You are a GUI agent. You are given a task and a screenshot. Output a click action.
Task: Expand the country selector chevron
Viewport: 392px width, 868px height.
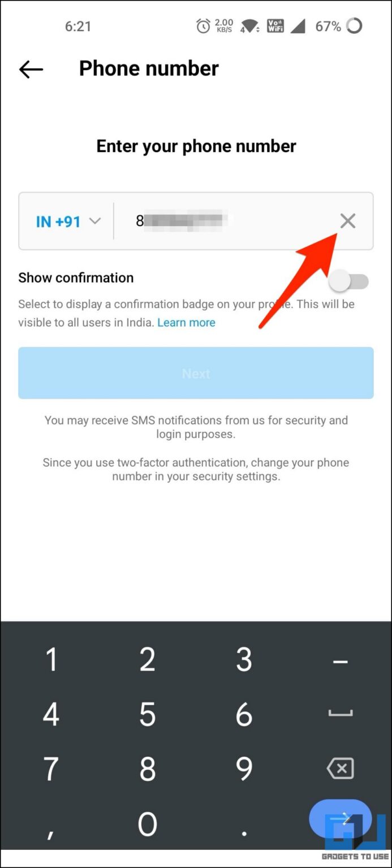click(94, 222)
